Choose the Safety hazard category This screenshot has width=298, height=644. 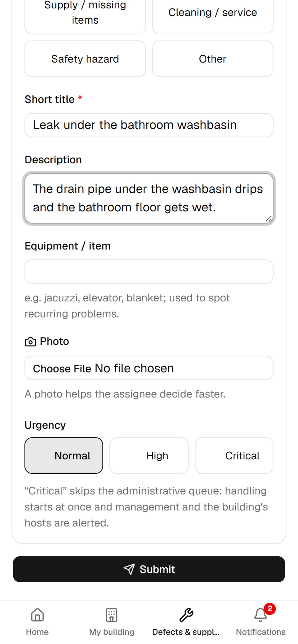[85, 59]
